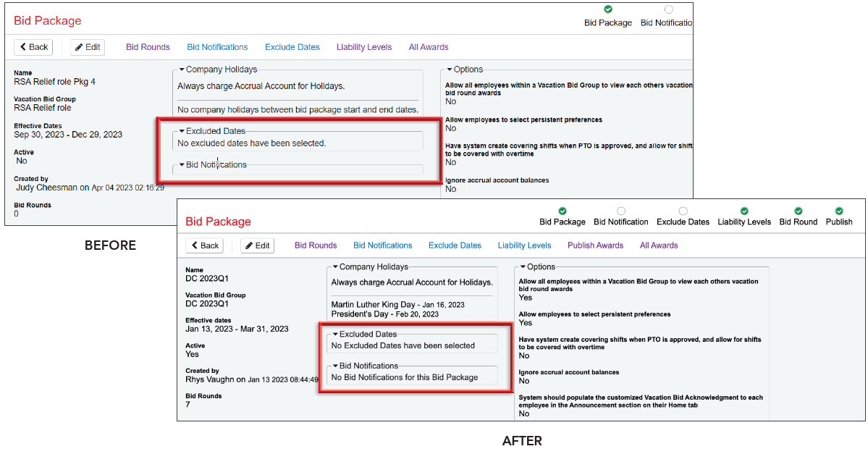Click Edit button in AFTER Bid Package window
Image resolution: width=868 pixels, height=454 pixels.
[x=258, y=245]
